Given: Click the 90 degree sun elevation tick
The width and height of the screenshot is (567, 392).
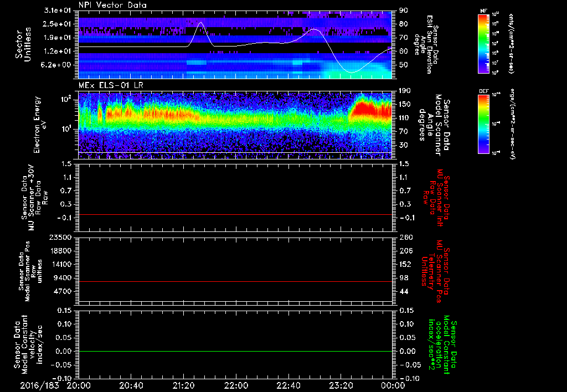Looking at the screenshot, I should tap(404, 11).
